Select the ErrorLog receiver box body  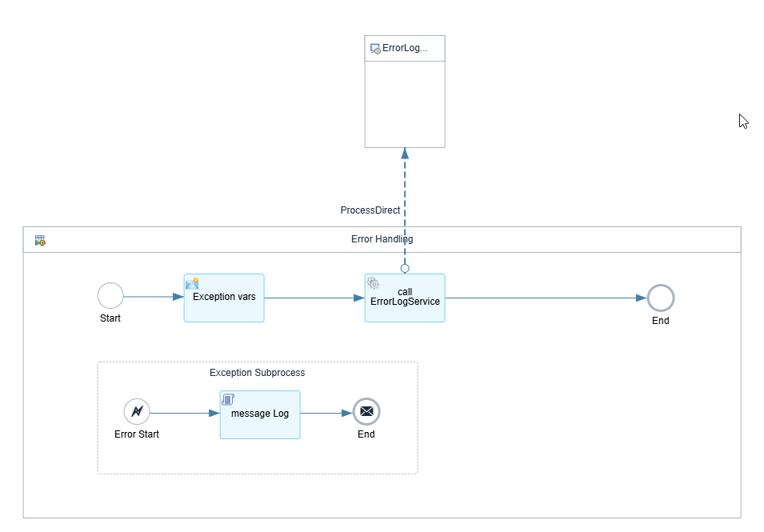click(x=405, y=104)
